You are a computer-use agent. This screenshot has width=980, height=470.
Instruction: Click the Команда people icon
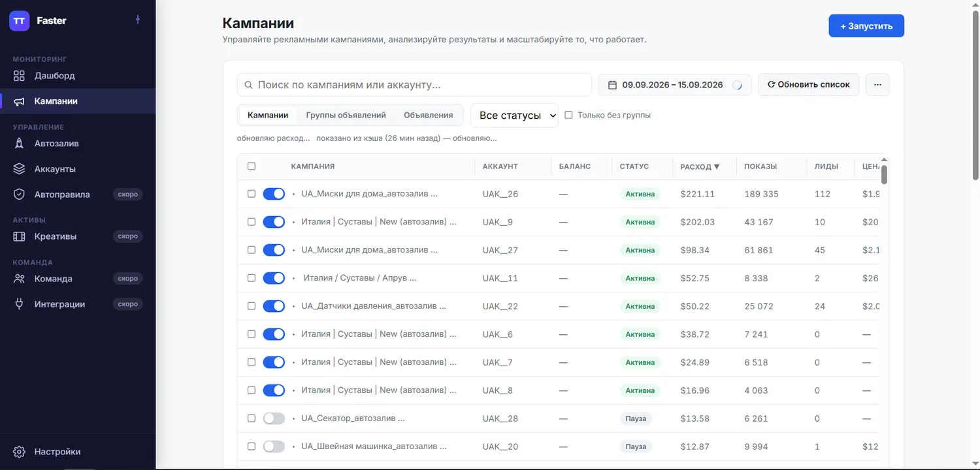20,279
